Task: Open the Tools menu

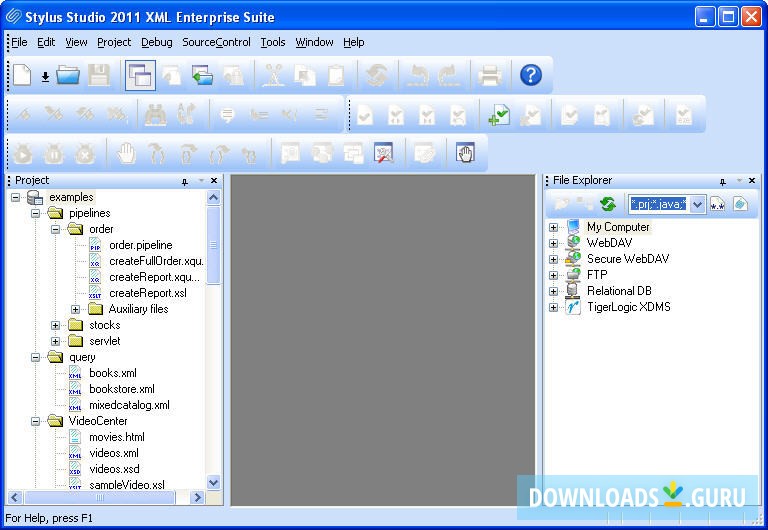Action: pos(273,42)
